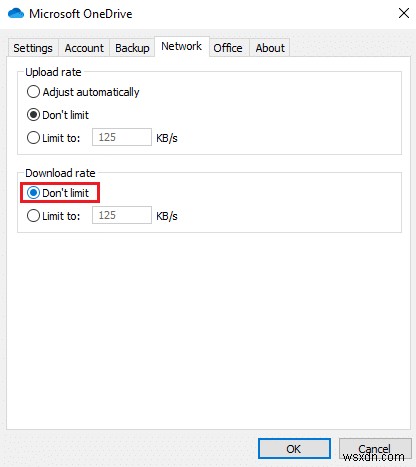
Task: Show the About tab
Action: [x=270, y=48]
